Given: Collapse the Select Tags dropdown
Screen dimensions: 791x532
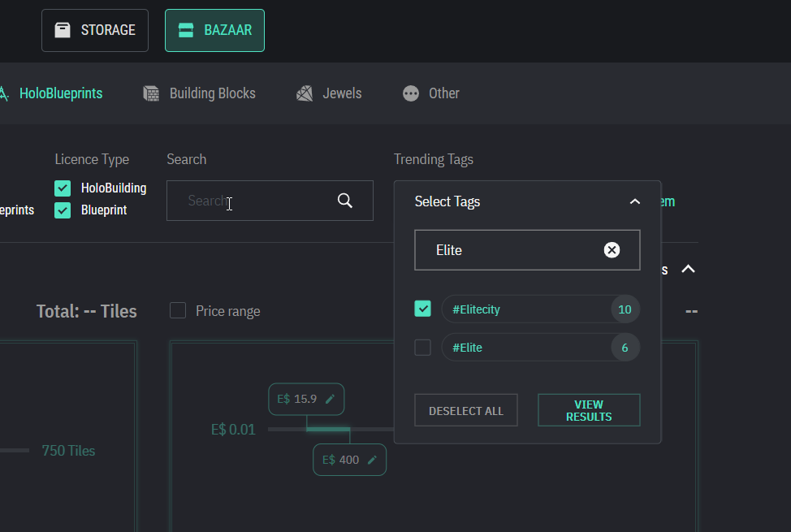Looking at the screenshot, I should coord(635,201).
